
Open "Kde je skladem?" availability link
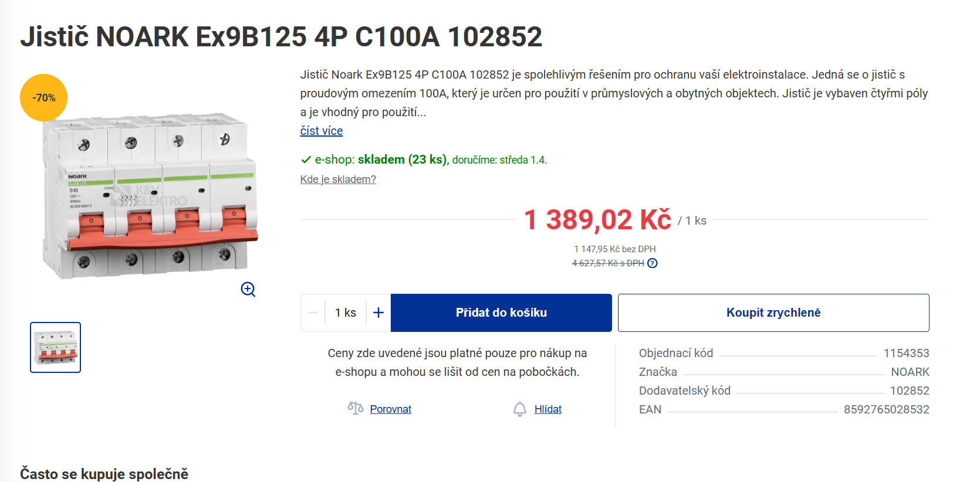click(338, 179)
